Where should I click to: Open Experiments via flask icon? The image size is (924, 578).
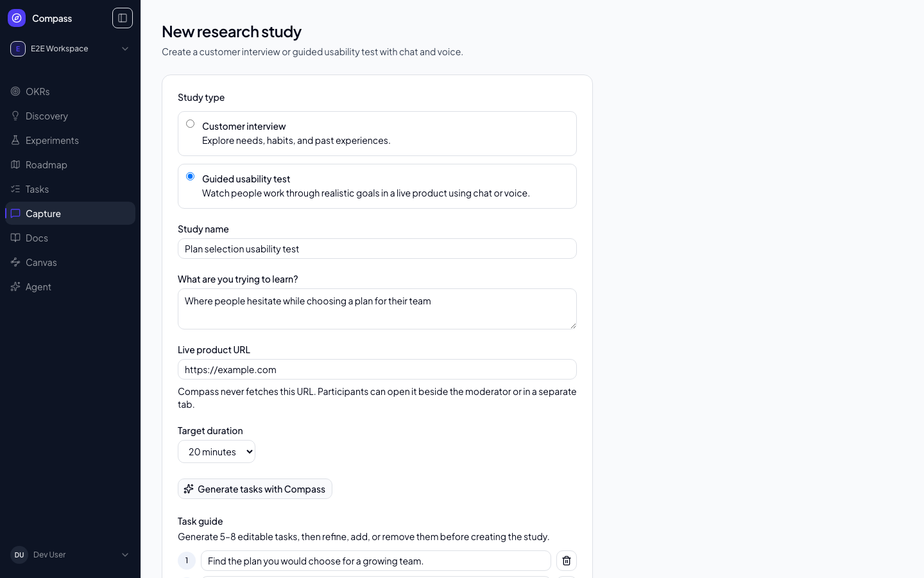point(15,140)
